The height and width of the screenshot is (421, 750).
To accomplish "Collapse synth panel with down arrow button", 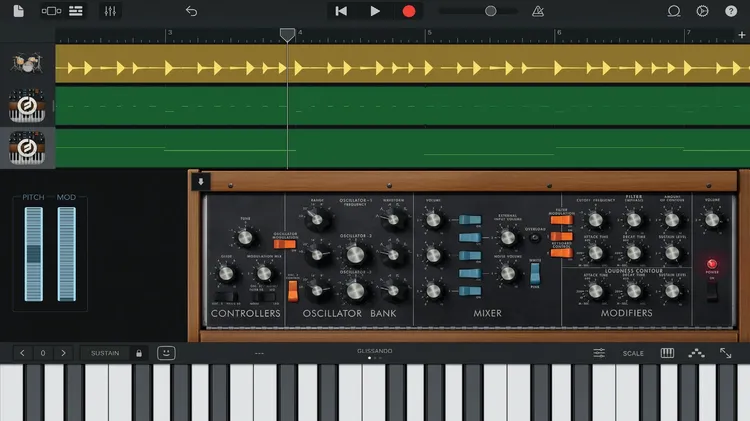I will point(201,182).
